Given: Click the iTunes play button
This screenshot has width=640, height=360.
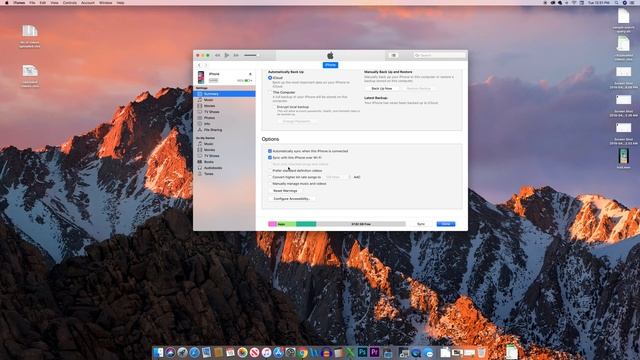Looking at the screenshot, I should pos(227,55).
